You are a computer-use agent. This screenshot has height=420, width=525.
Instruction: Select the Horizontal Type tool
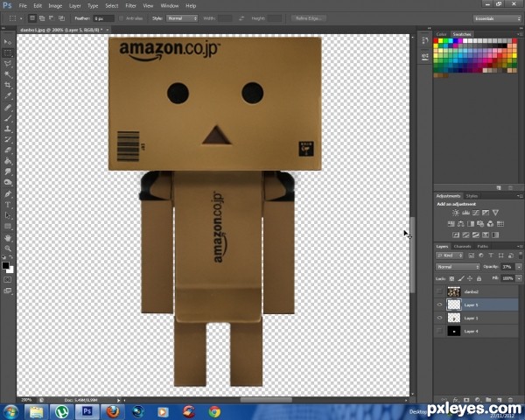(8, 205)
